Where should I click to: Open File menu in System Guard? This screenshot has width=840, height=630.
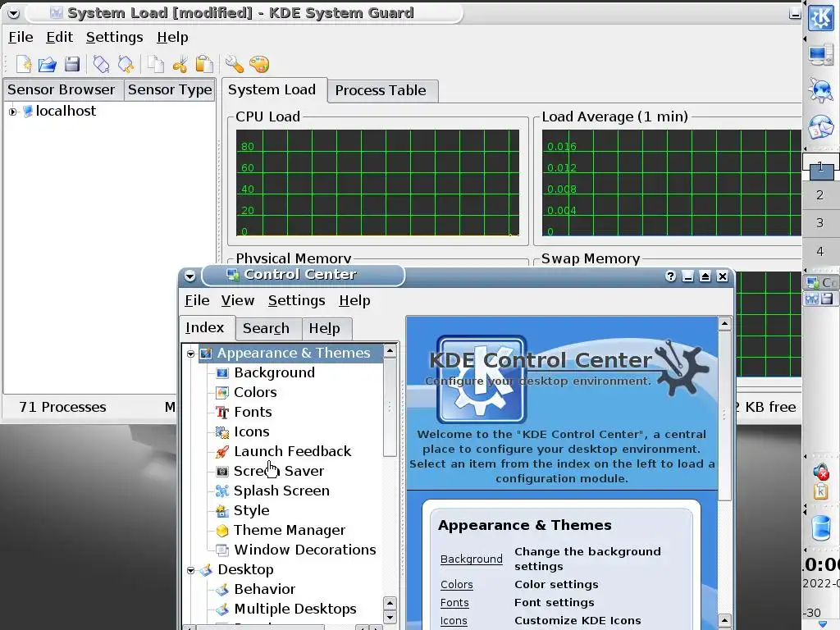coord(21,37)
